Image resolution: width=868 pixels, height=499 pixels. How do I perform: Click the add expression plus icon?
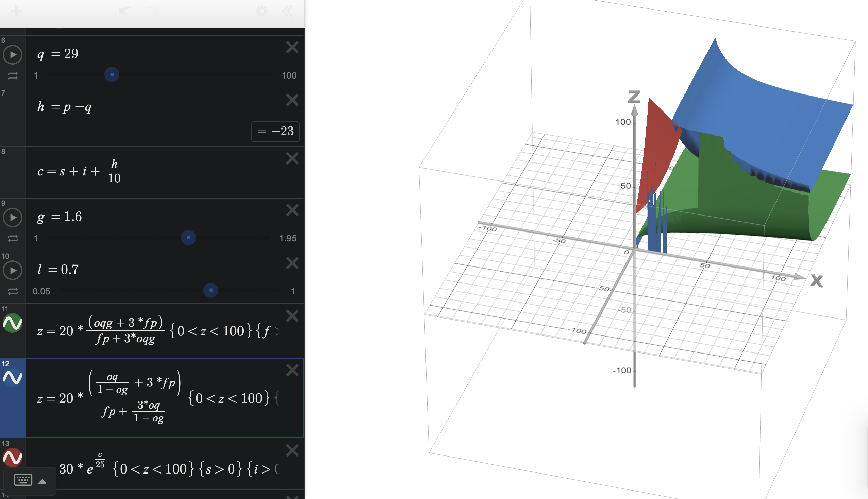[16, 11]
